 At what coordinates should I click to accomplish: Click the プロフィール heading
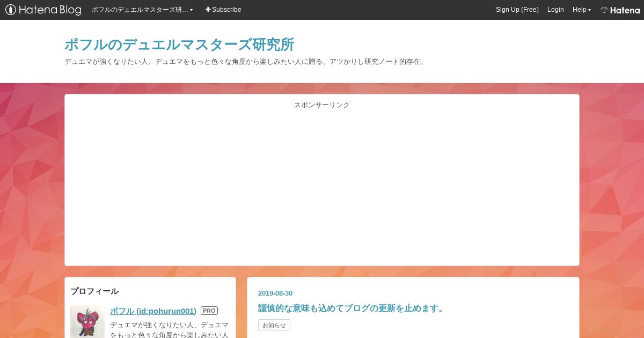[94, 291]
